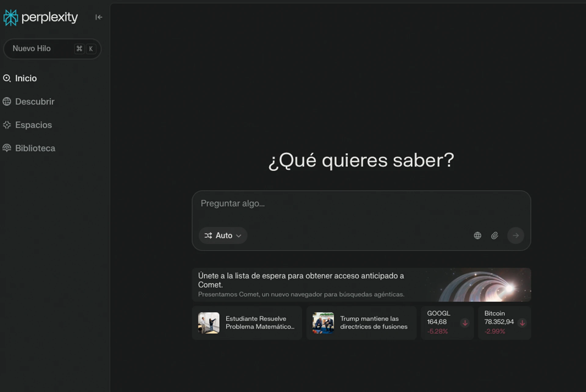This screenshot has height=392, width=586.
Task: Switch to the Descubrir section
Action: [x=34, y=102]
